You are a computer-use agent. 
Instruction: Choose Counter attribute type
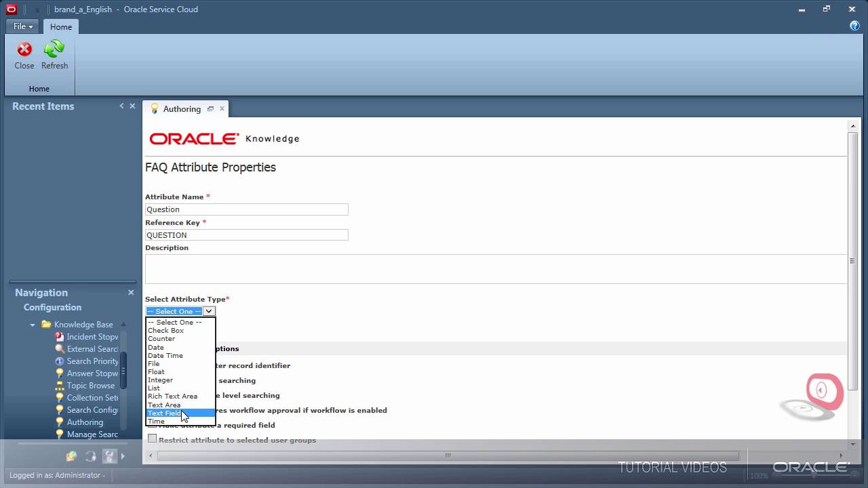[x=180, y=338]
